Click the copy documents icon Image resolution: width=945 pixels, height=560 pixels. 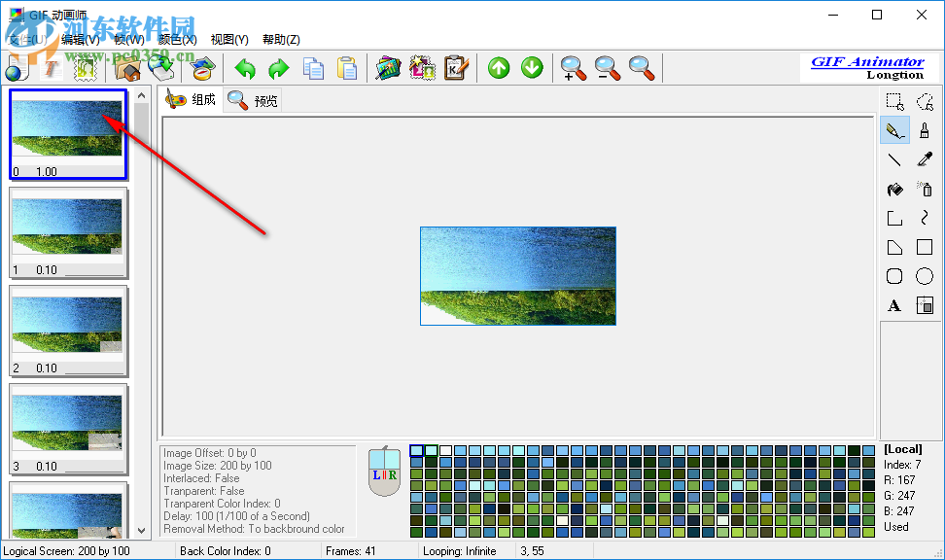point(313,68)
